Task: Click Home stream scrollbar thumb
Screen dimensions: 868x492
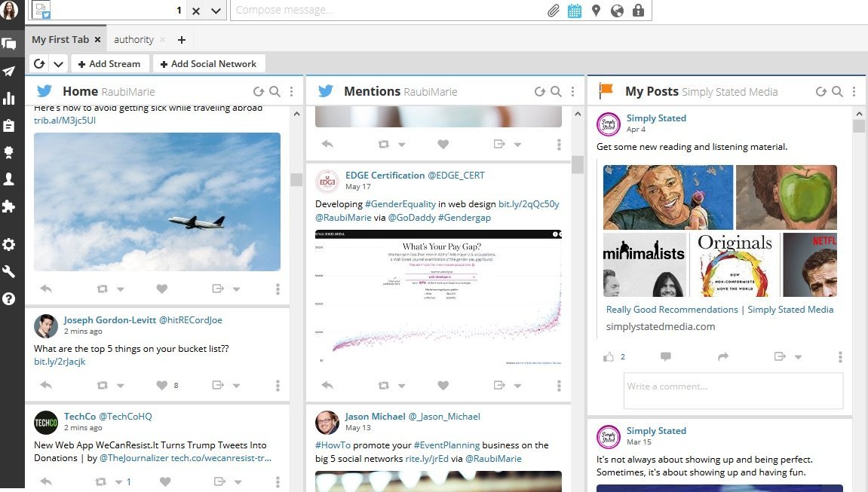Action: click(x=296, y=179)
